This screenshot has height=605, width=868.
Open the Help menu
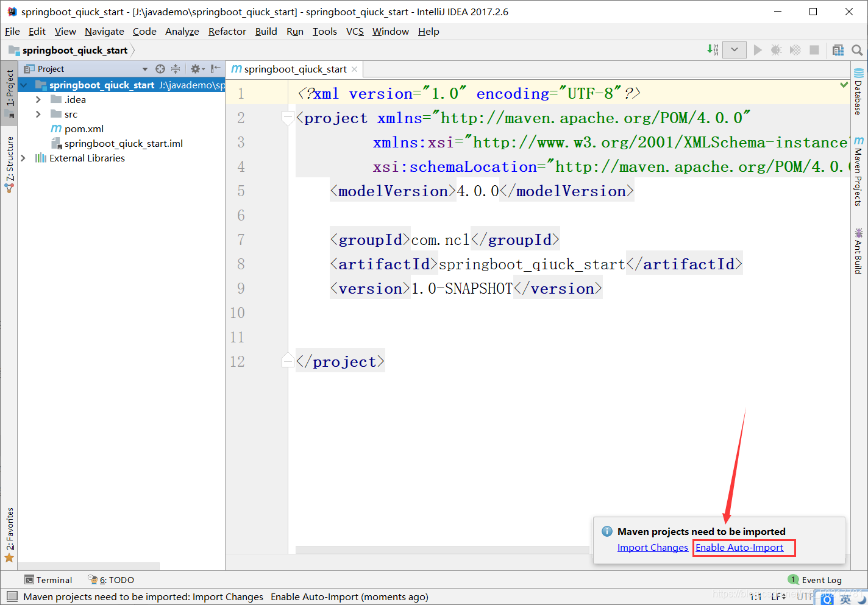pos(429,31)
